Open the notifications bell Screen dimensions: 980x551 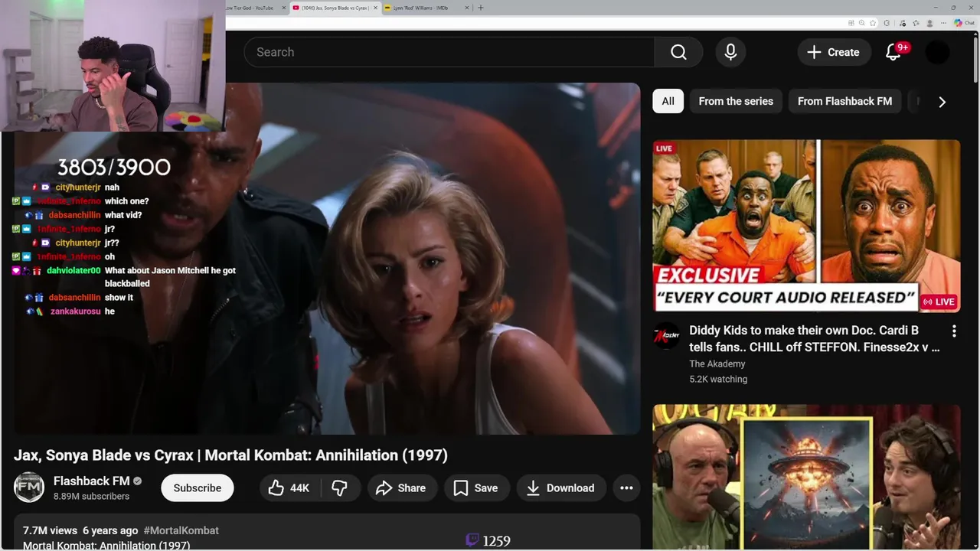[x=893, y=52]
